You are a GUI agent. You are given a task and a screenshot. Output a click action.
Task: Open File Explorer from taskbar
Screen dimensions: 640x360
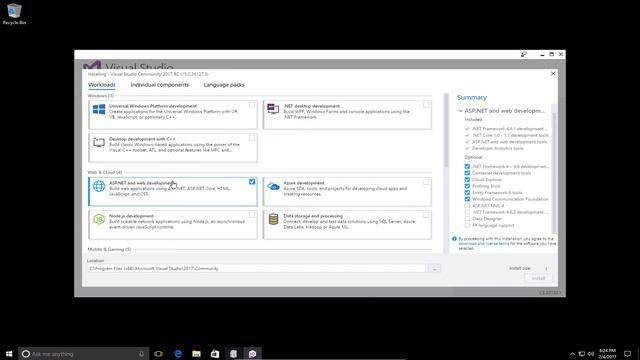[x=196, y=353]
